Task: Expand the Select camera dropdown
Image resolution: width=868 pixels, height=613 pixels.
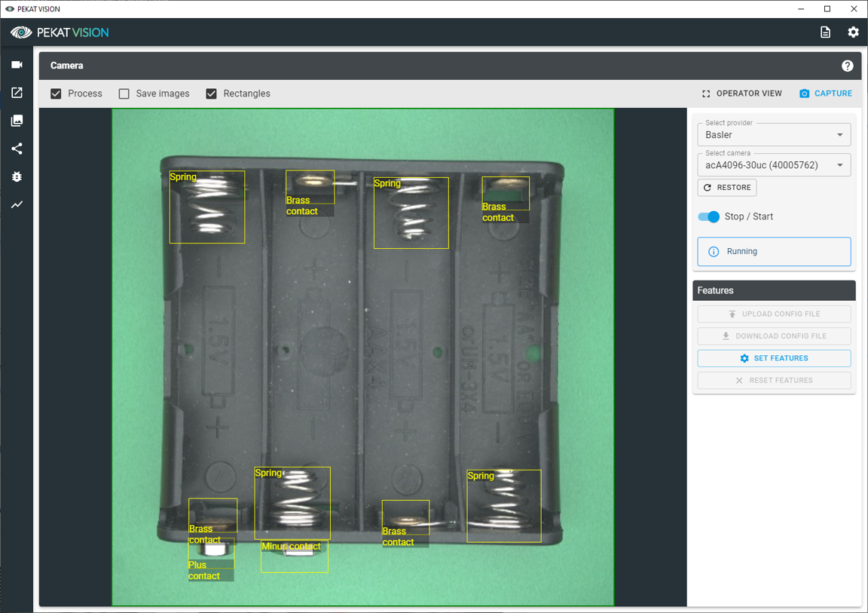Action: coord(774,165)
